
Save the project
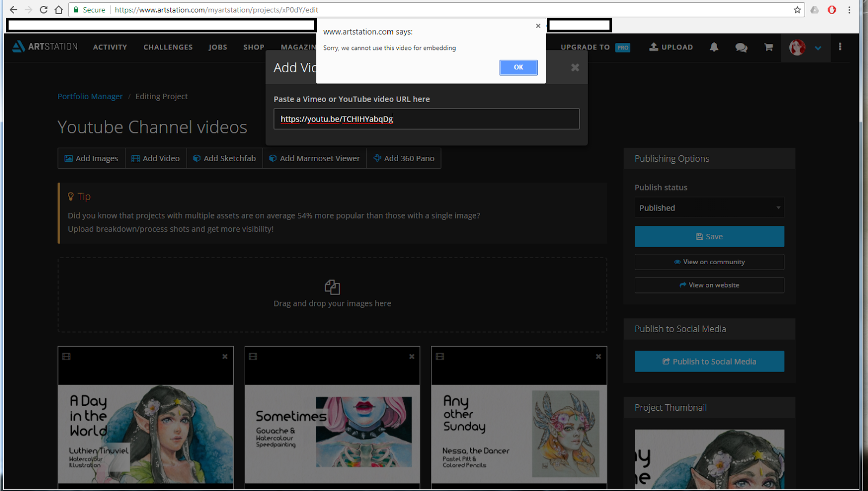tap(710, 237)
